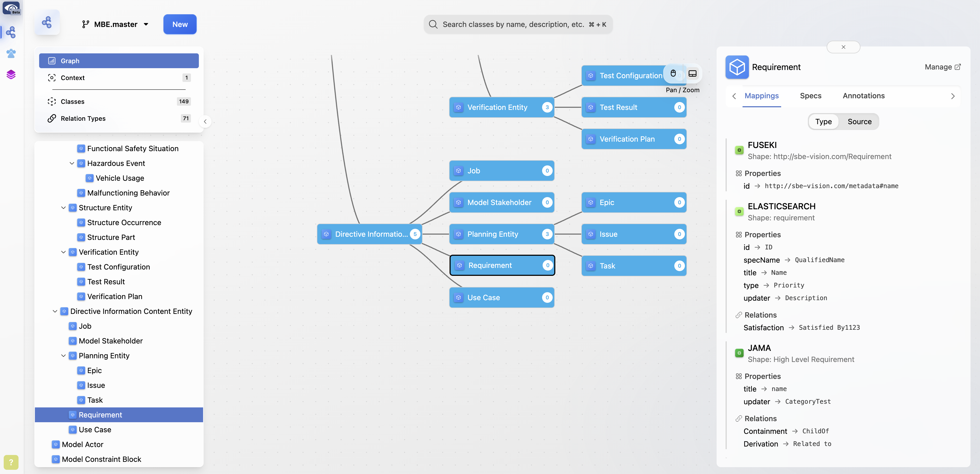This screenshot has width=980, height=474.
Task: Open the paw-shaped sidebar icon
Action: [11, 54]
